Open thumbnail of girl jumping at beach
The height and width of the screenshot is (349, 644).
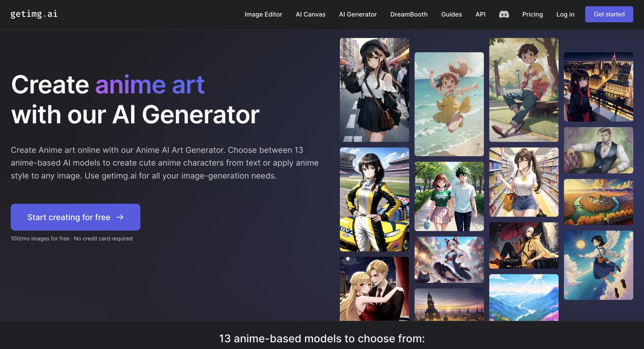[x=449, y=104]
